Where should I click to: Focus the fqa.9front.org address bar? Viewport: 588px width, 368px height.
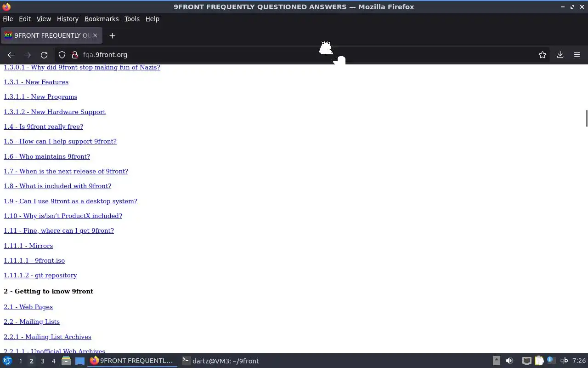click(303, 55)
